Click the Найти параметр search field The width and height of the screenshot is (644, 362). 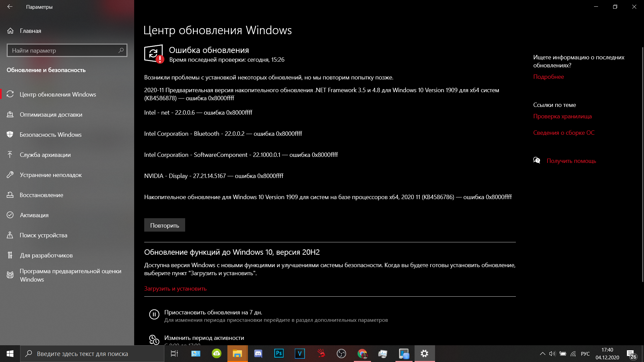tap(67, 51)
